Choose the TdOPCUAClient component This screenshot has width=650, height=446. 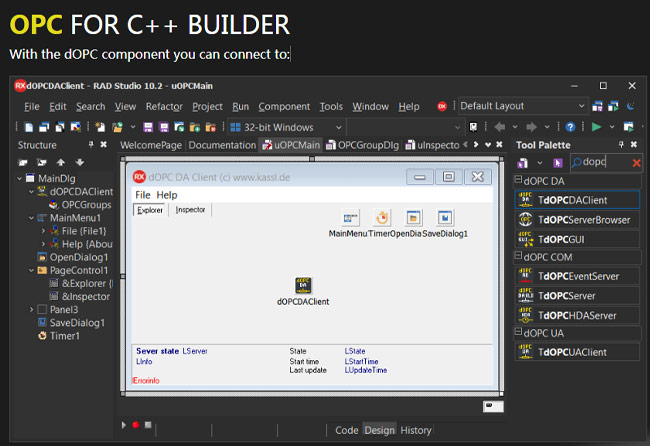(577, 352)
